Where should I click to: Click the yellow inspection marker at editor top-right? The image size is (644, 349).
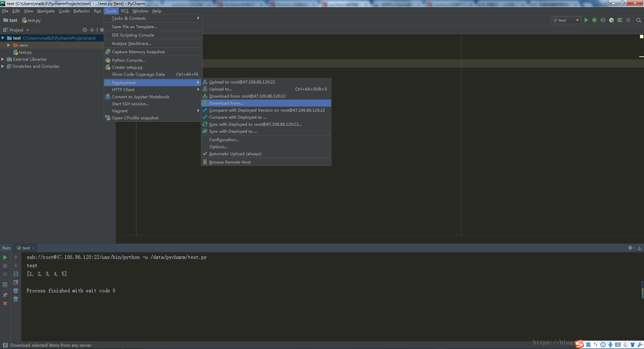click(641, 36)
